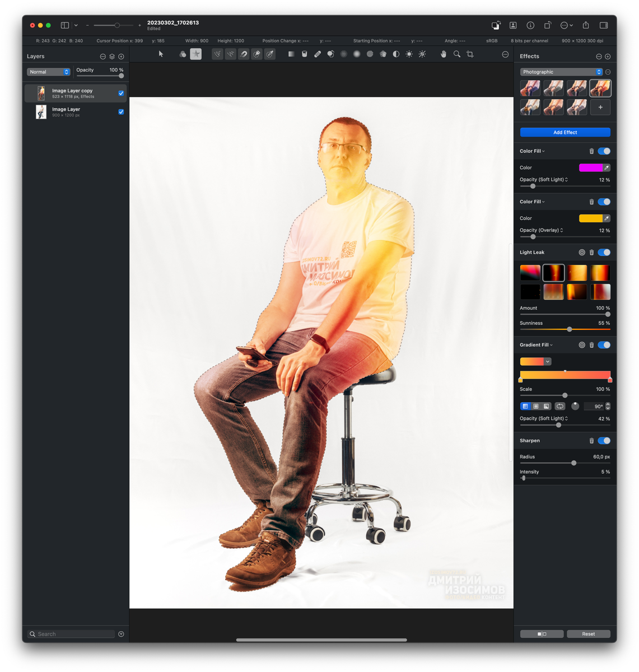This screenshot has width=639, height=672.
Task: Select the Gradient tool in the toolbar
Action: 291,54
